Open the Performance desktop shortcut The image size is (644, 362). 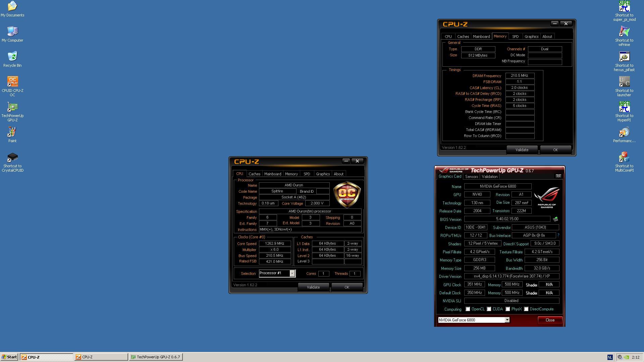click(x=624, y=135)
